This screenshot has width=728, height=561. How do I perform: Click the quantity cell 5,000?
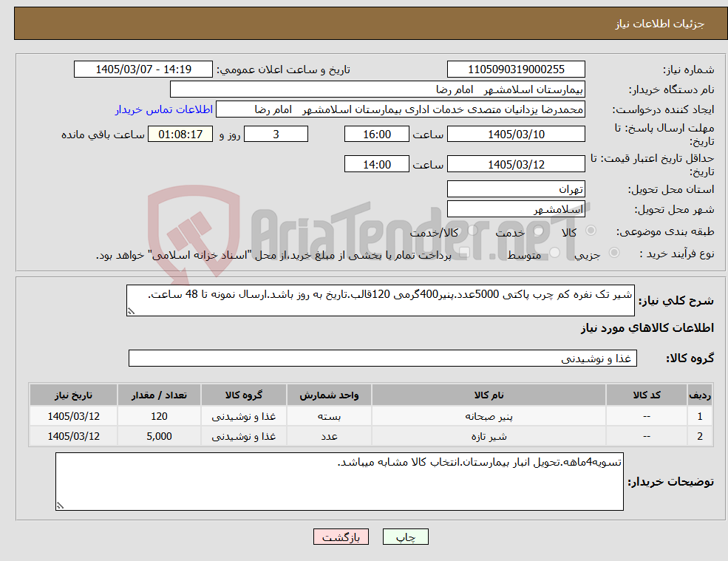(159, 436)
